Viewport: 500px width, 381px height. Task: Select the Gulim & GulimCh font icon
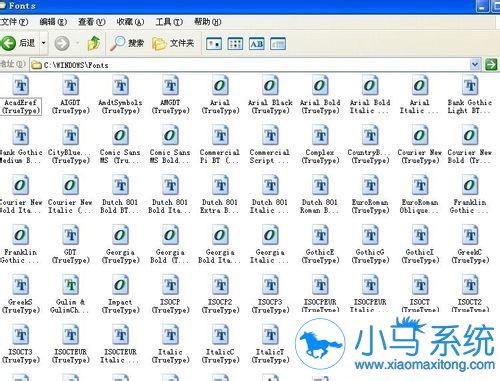pyautogui.click(x=71, y=285)
